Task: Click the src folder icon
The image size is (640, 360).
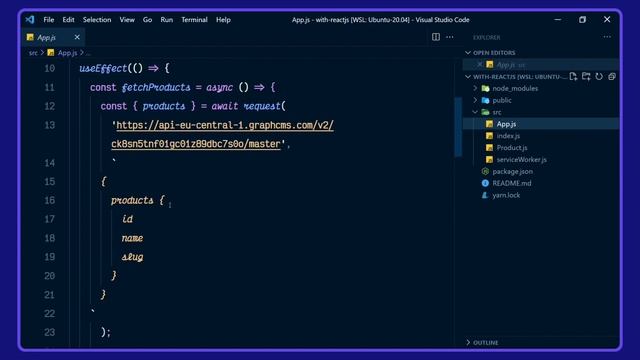Action: click(x=485, y=112)
